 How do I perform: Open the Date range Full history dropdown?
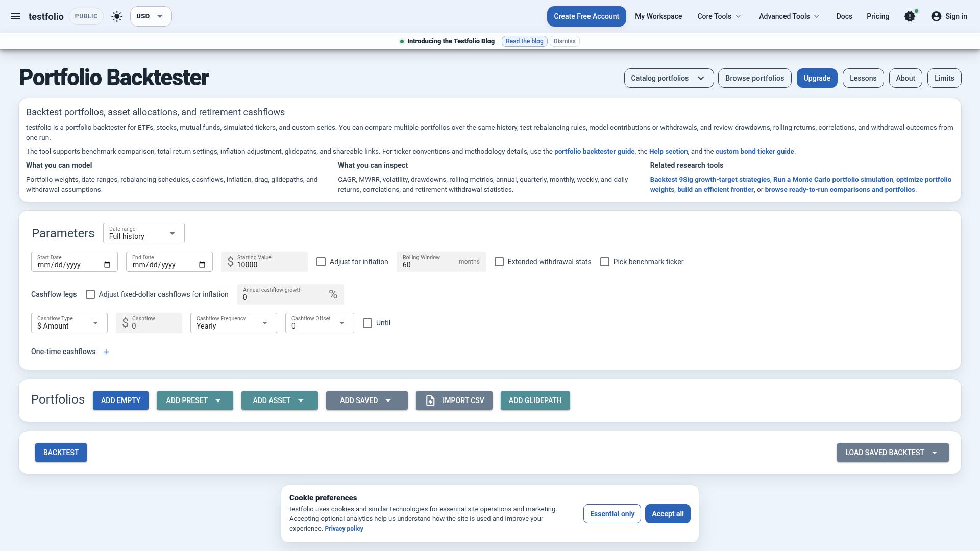(x=143, y=233)
